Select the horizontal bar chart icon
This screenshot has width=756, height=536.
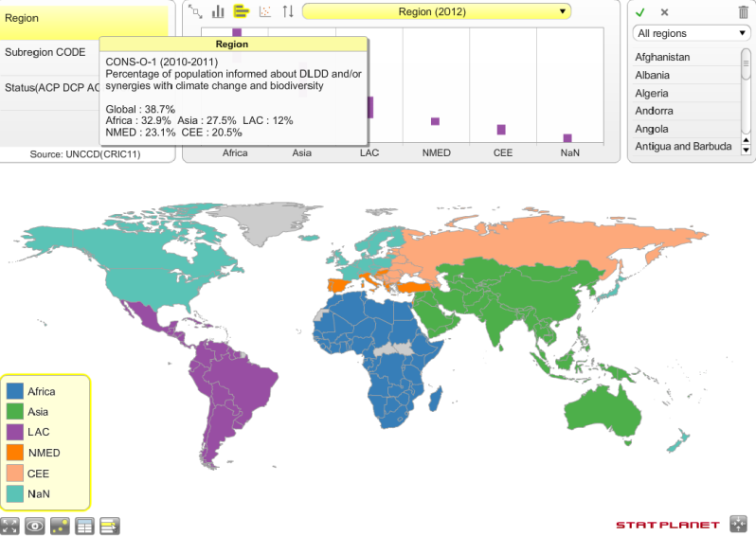(241, 11)
